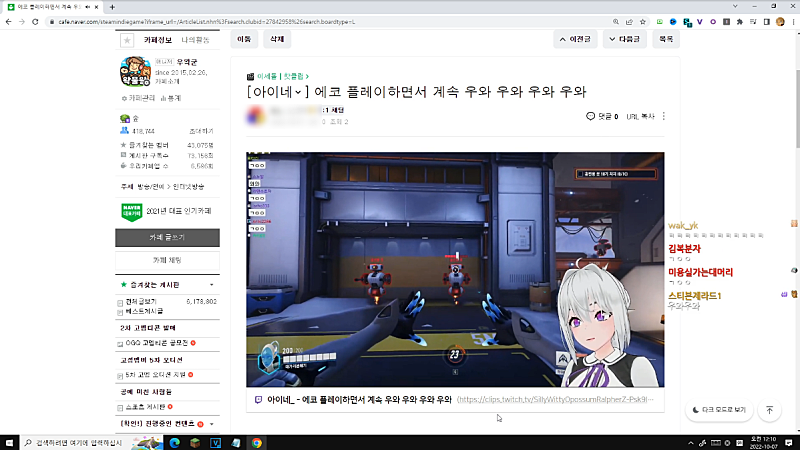Show hidden system tray icons chevron
800x450 pixels.
691,443
